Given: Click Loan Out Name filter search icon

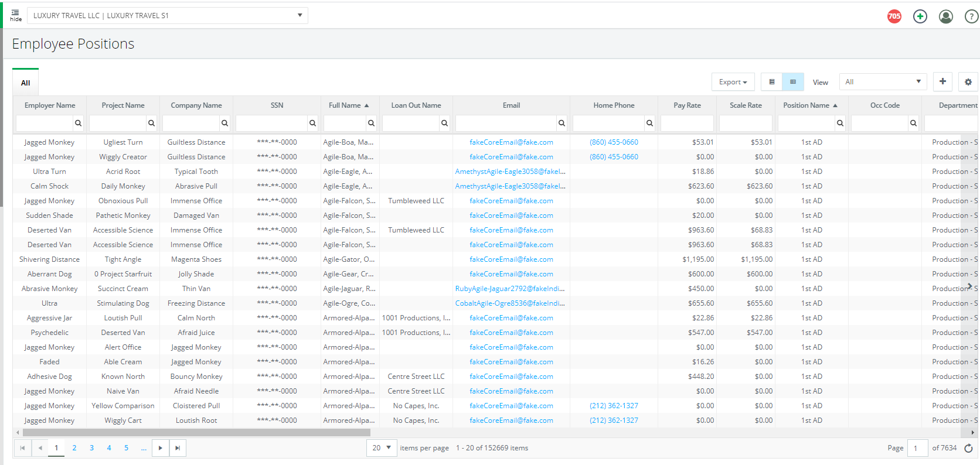Looking at the screenshot, I should [444, 123].
